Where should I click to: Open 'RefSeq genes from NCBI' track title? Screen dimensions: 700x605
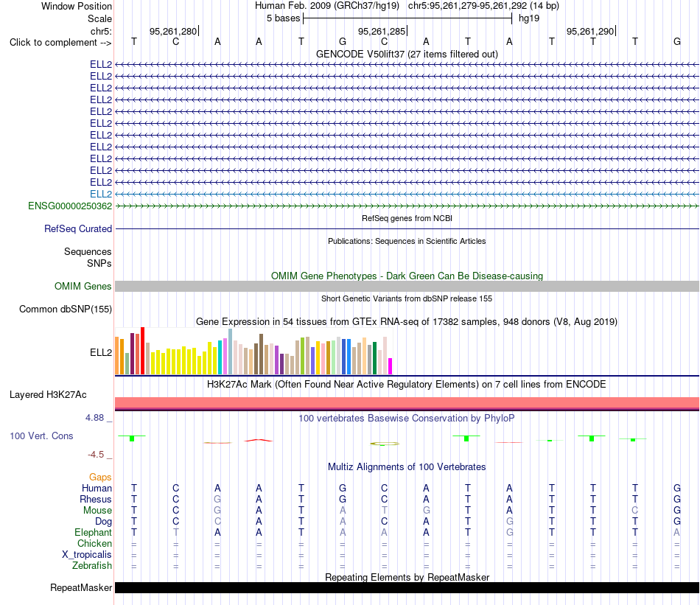pyautogui.click(x=407, y=218)
